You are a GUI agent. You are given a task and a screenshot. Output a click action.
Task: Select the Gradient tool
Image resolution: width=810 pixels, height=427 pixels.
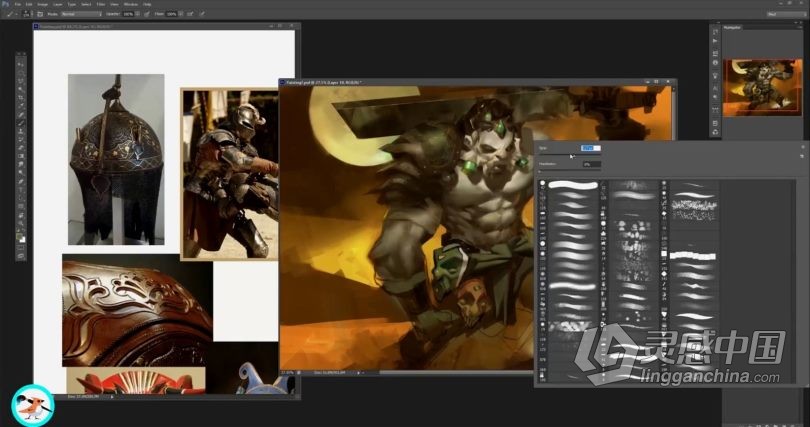pos(21,156)
